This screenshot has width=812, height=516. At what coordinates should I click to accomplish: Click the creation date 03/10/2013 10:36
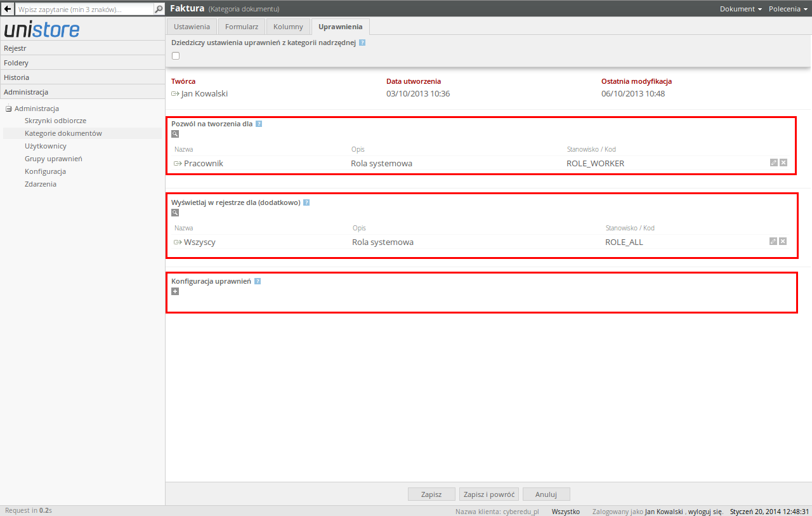tap(418, 93)
